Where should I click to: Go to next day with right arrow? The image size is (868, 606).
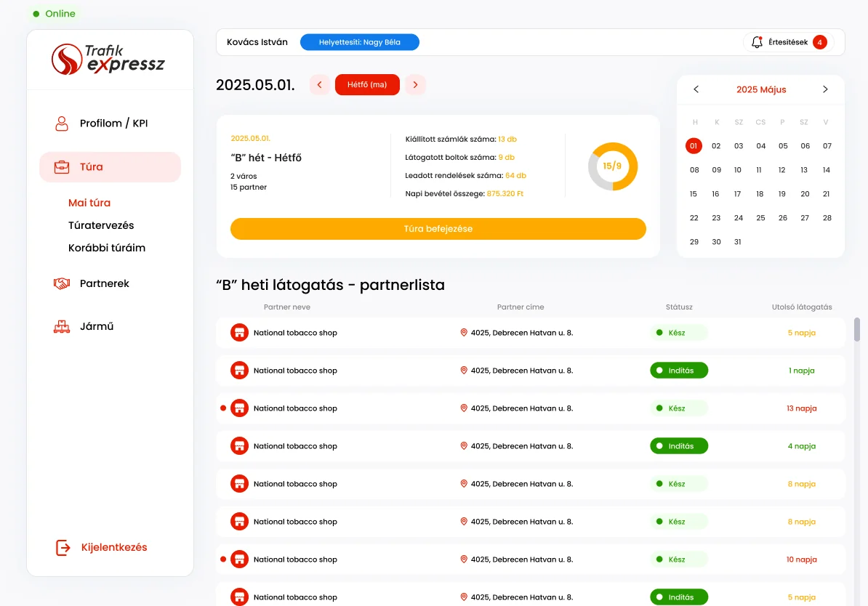click(415, 85)
